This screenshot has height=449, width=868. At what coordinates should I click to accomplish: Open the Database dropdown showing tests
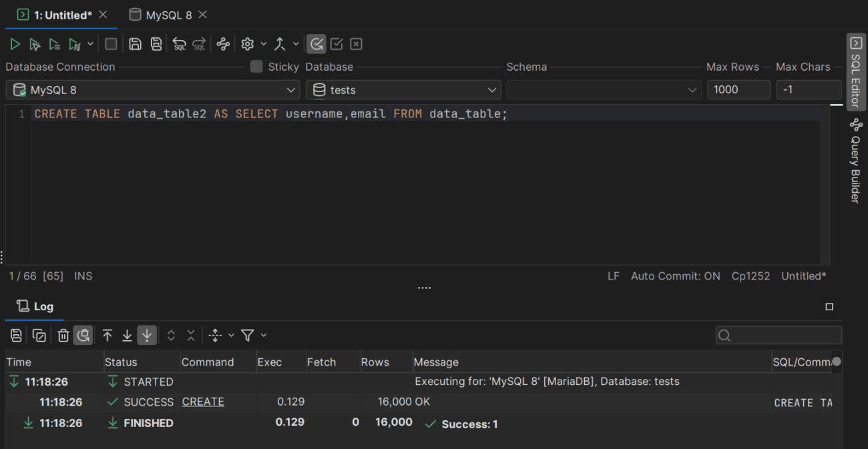pos(403,89)
